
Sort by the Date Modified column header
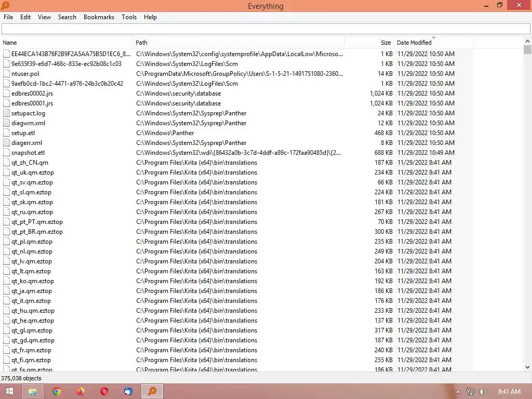434,43
